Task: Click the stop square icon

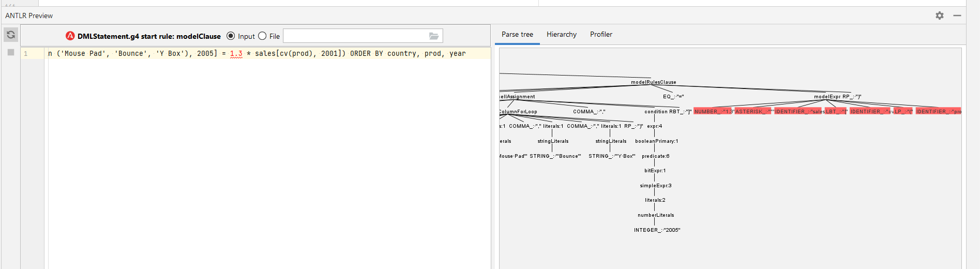Action: (x=11, y=52)
